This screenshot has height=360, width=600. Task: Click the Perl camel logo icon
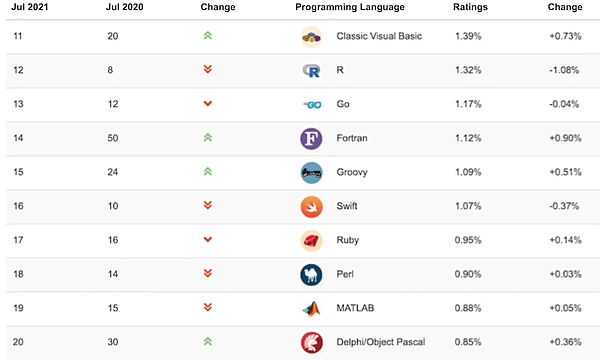tap(311, 275)
